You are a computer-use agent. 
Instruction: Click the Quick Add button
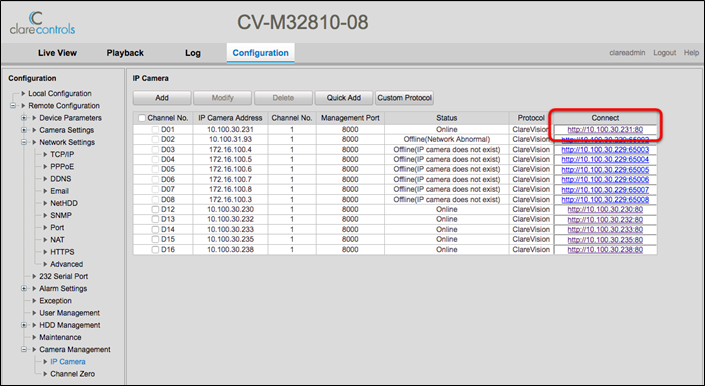[344, 98]
